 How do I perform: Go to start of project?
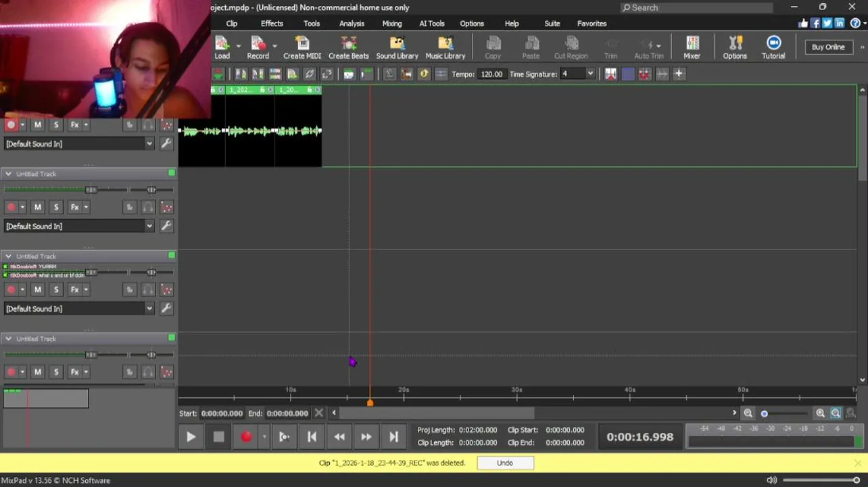312,437
